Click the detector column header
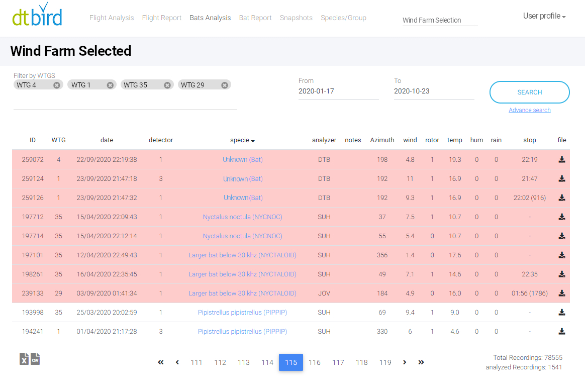This screenshot has width=585, height=392. pos(161,140)
